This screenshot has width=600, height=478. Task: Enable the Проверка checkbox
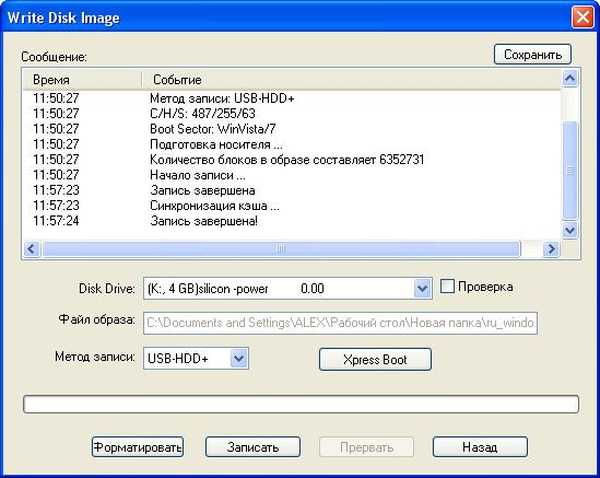click(448, 287)
